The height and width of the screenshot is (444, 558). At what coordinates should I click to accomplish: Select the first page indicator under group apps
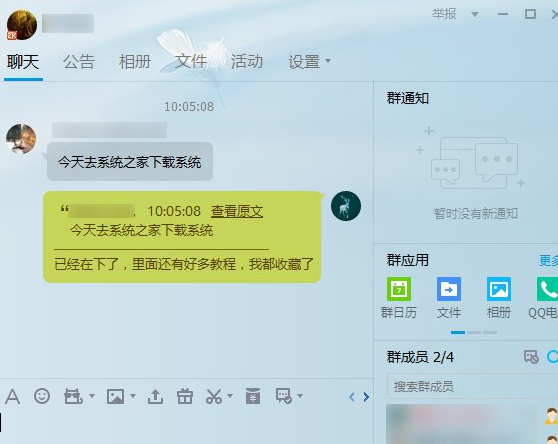458,332
